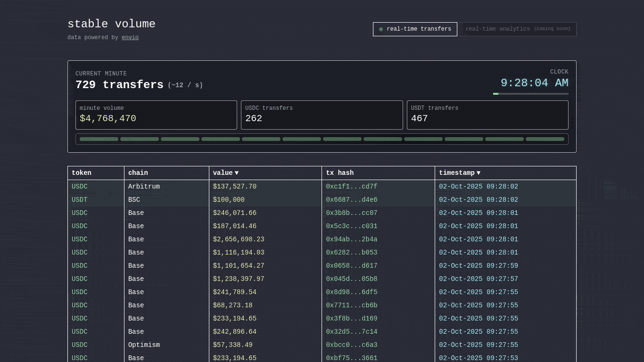Open transaction hash 0xc1f1...cd7f
This screenshot has height=362, width=644.
tap(351, 187)
